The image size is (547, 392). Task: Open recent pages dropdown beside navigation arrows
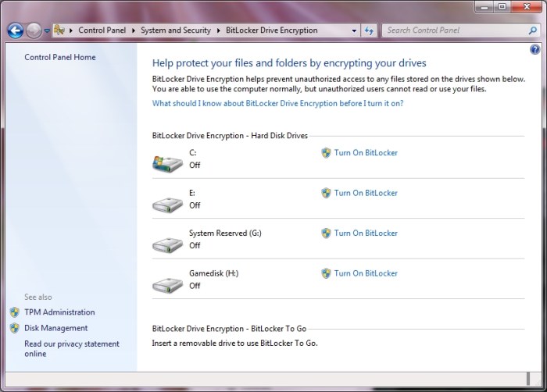click(x=47, y=30)
